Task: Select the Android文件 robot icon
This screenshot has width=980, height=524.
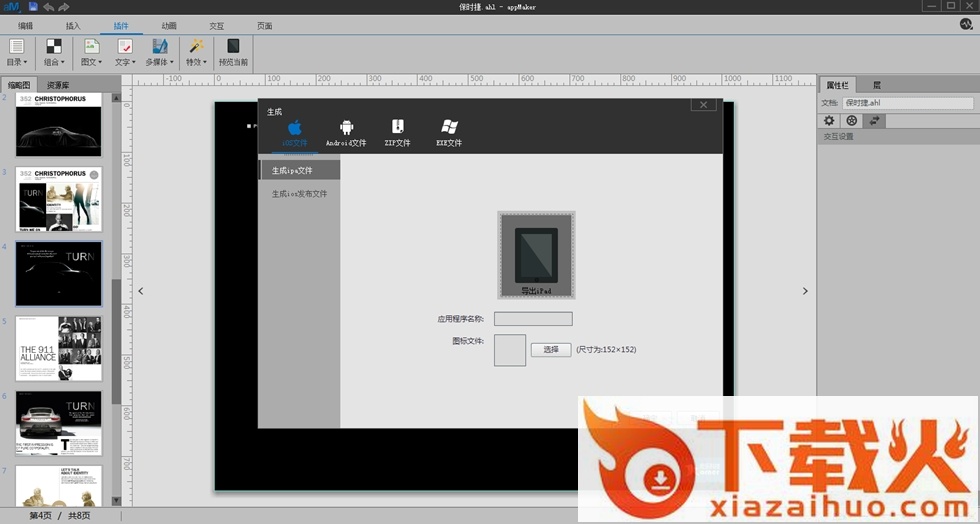Action: (x=346, y=127)
